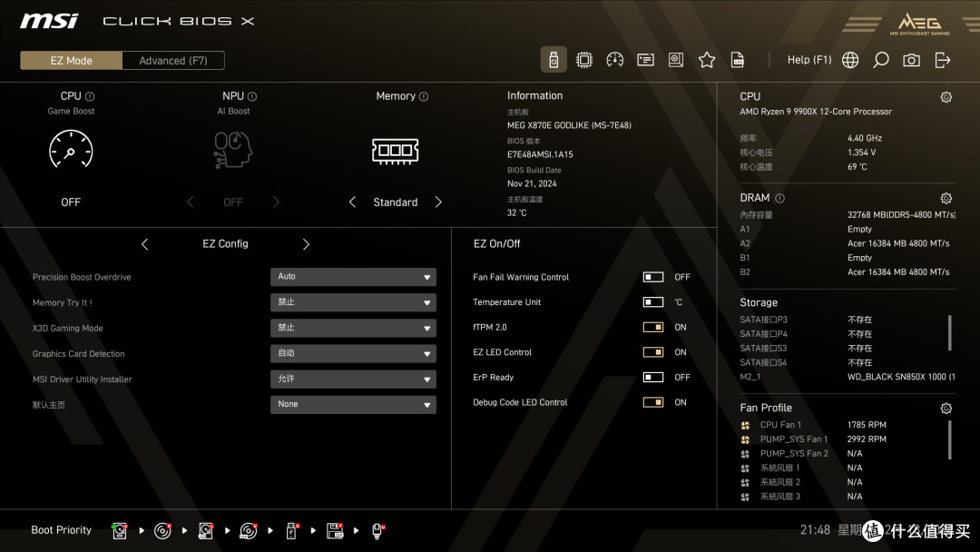Toggle Temperature Unit switch
This screenshot has height=552, width=980.
click(653, 302)
